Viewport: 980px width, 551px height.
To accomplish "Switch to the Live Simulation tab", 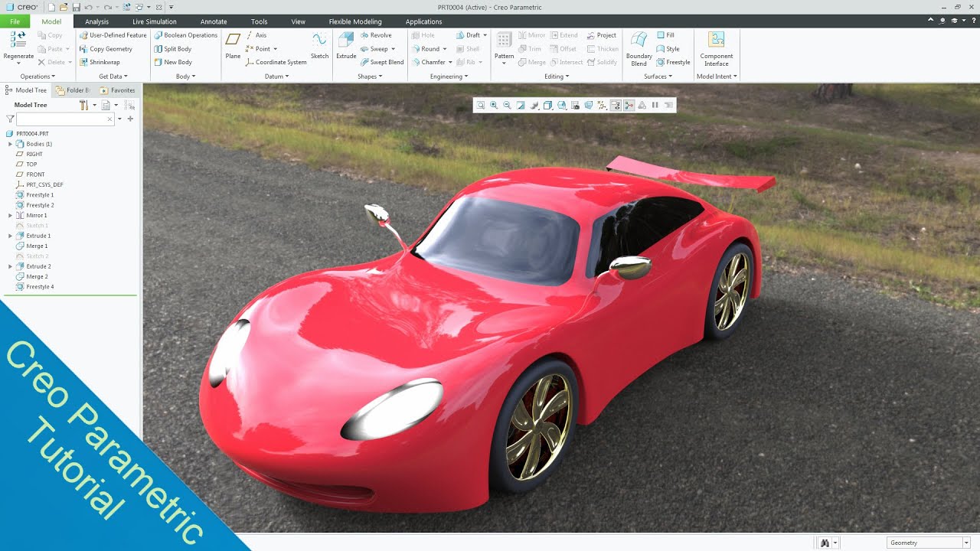I will 155,21.
